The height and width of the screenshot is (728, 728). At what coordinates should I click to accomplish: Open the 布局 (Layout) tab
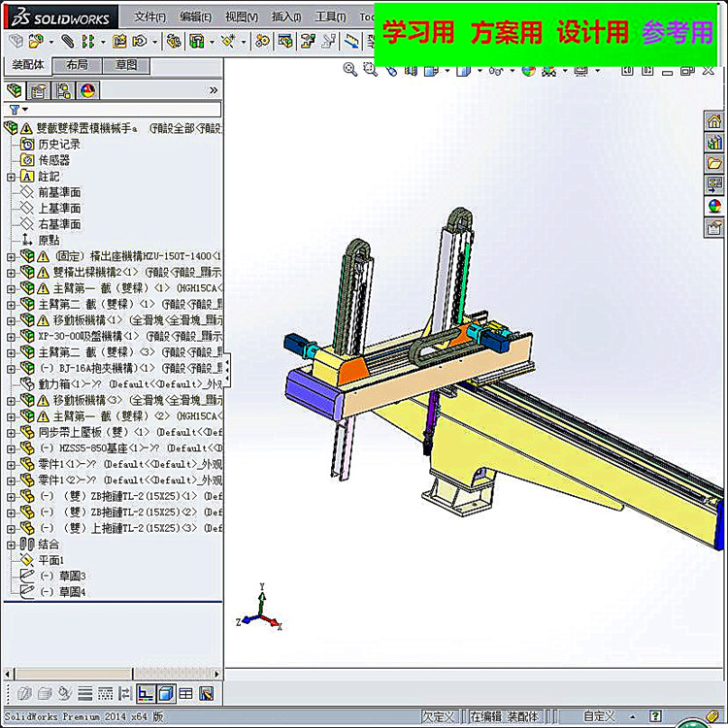(x=77, y=65)
